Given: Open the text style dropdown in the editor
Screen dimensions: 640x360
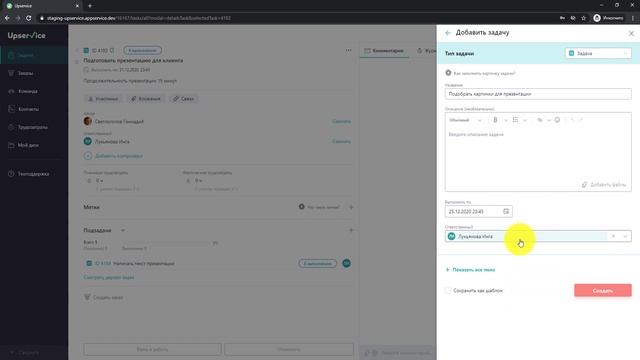Looking at the screenshot, I should pyautogui.click(x=465, y=120).
